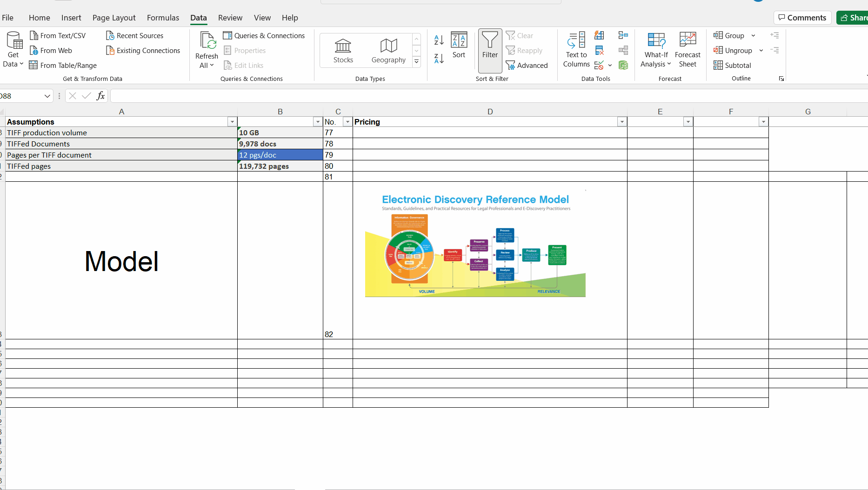868x490 pixels.
Task: Open the Get Data menu
Action: (13, 50)
